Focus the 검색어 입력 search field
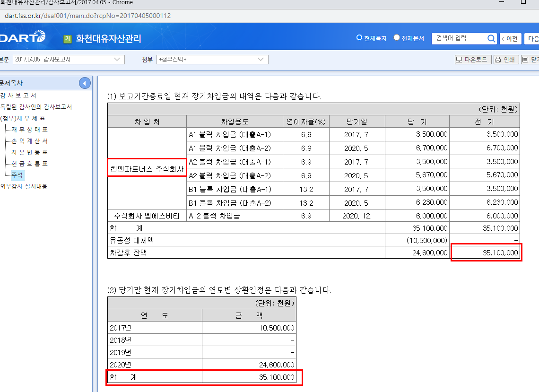The image size is (539, 392). 459,38
